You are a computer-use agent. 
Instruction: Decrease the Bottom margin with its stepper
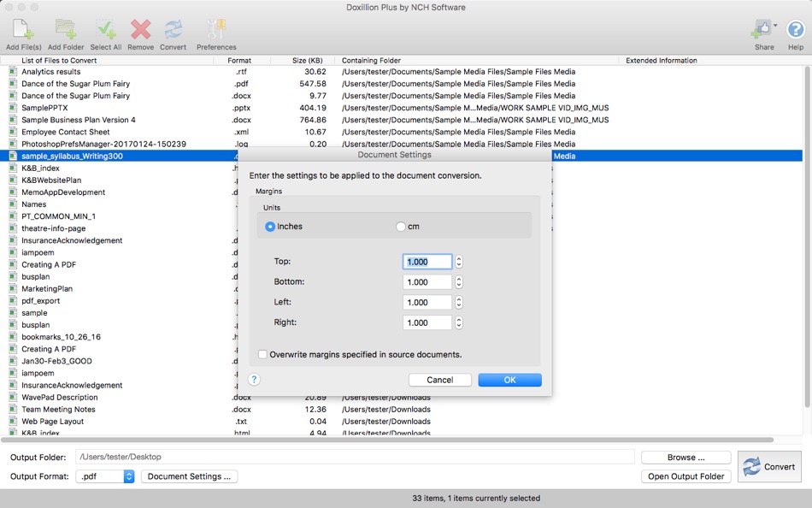(458, 285)
